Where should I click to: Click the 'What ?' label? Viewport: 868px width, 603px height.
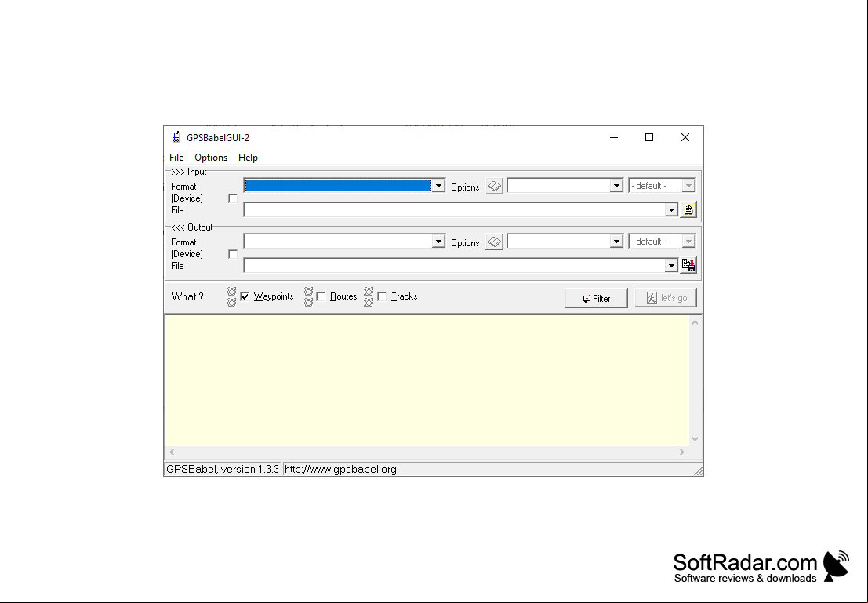click(x=187, y=296)
